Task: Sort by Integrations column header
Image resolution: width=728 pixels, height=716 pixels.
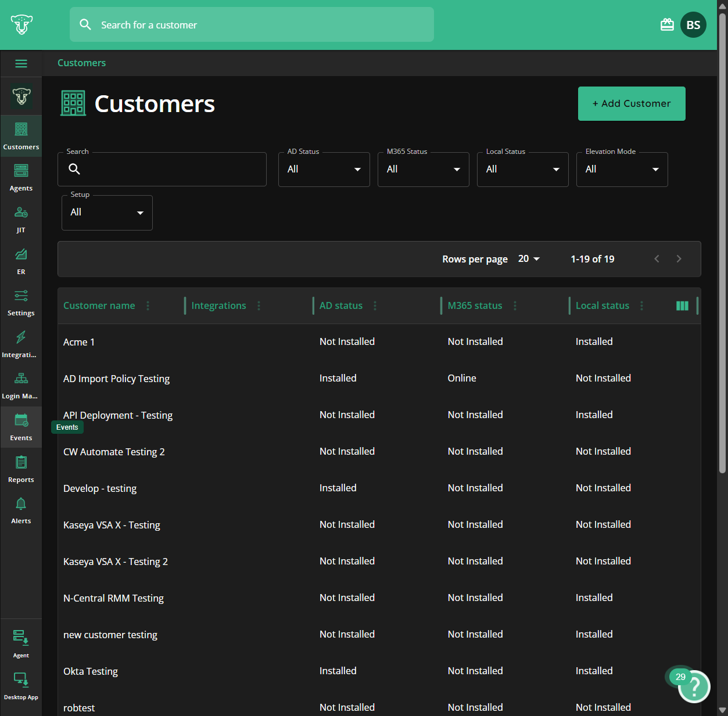Action: tap(218, 305)
